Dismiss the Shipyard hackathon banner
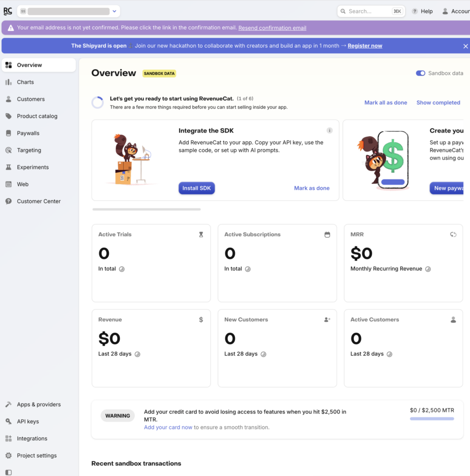Image resolution: width=470 pixels, height=476 pixels. pyautogui.click(x=465, y=46)
